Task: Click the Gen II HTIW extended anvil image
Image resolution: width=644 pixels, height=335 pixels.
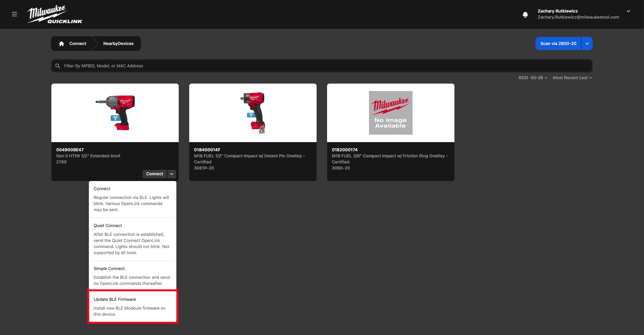Action: point(115,113)
